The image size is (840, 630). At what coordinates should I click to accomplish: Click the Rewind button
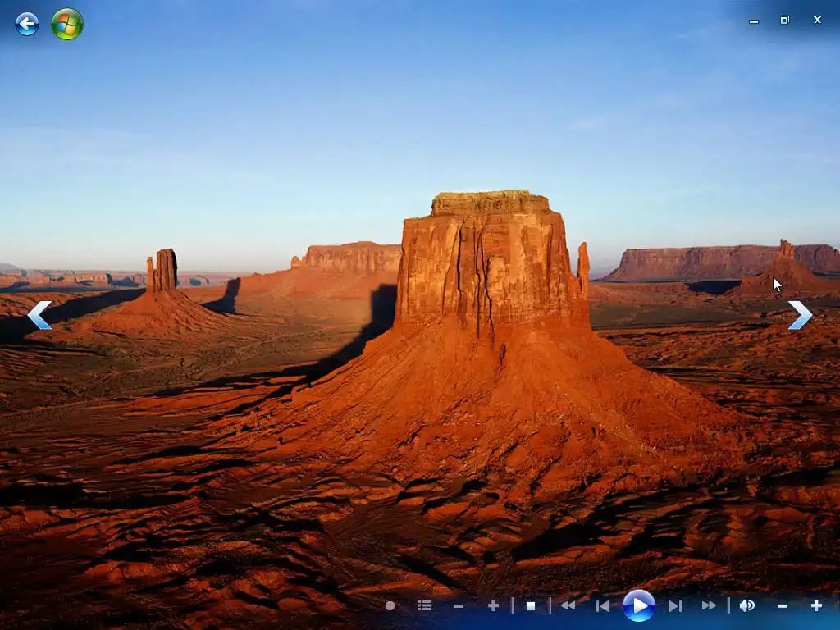(568, 606)
